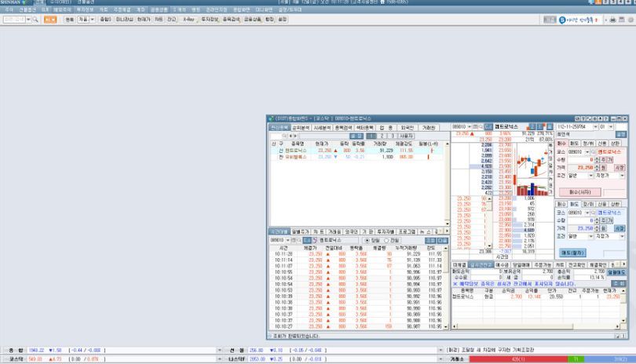Click the 금융상품 toolbar button
Screen dimensions: 636x364
click(x=252, y=20)
